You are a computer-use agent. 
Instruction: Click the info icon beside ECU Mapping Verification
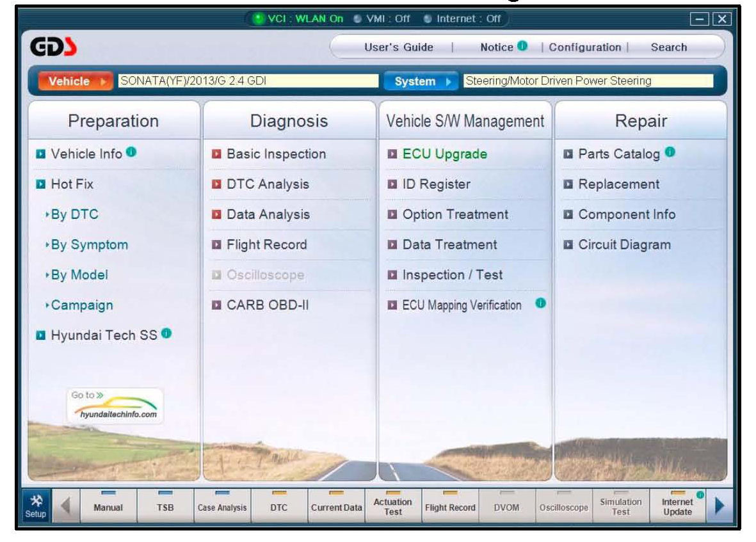pos(540,303)
